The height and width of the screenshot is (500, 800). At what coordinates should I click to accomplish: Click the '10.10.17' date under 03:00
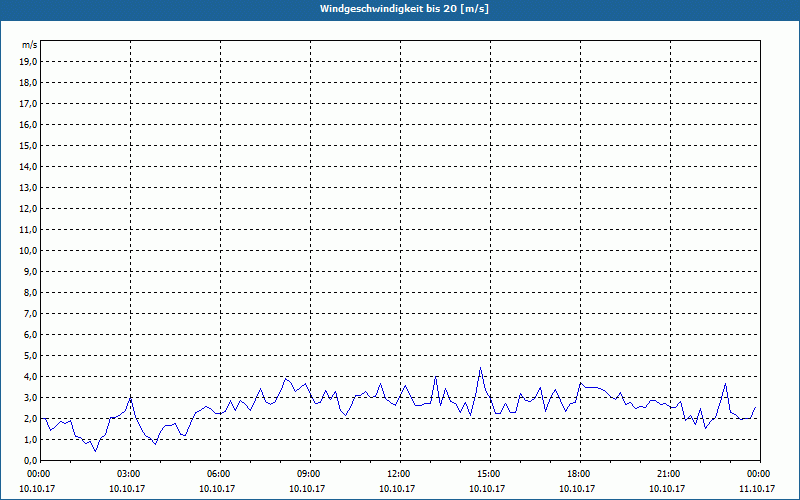coord(127,488)
